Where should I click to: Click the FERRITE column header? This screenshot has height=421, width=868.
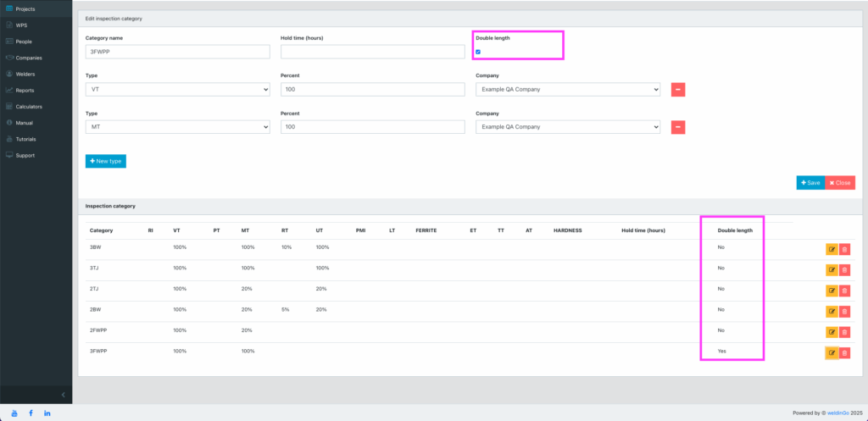tap(426, 230)
